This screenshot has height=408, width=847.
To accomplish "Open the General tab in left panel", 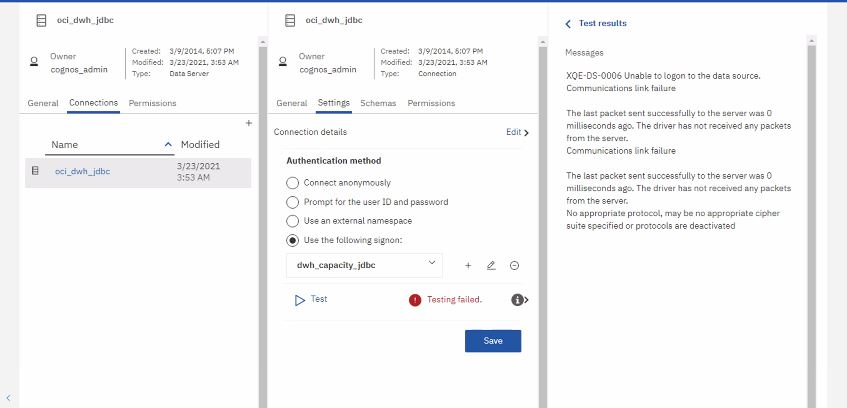I will [42, 103].
